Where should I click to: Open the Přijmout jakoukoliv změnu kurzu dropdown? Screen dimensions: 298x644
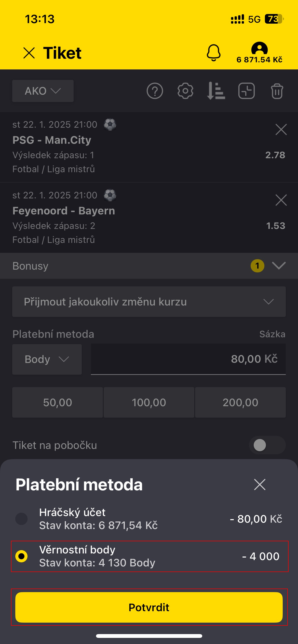coord(149,302)
